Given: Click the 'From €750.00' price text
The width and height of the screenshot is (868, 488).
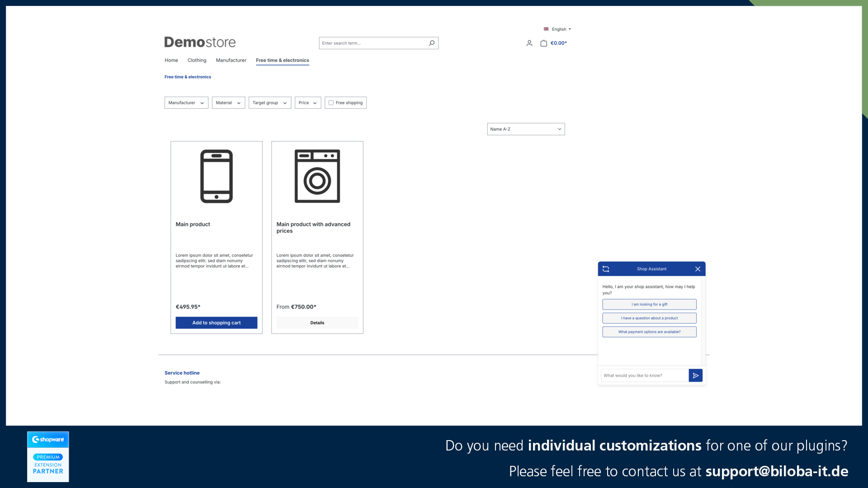Looking at the screenshot, I should coord(297,307).
